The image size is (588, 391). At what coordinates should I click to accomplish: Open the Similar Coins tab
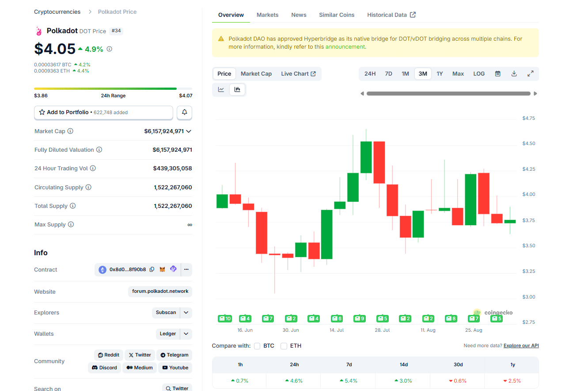click(337, 15)
